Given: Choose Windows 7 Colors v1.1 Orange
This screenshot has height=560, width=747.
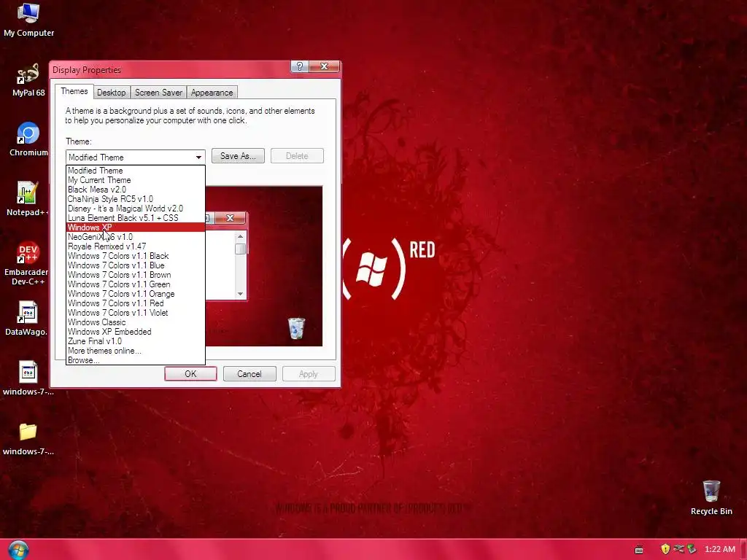Looking at the screenshot, I should [x=135, y=294].
